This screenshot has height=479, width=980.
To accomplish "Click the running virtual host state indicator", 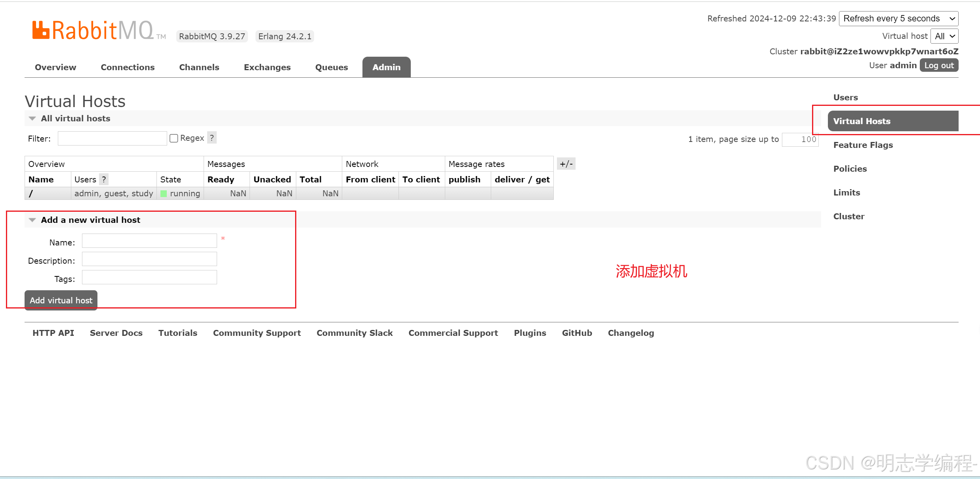I will click(164, 193).
